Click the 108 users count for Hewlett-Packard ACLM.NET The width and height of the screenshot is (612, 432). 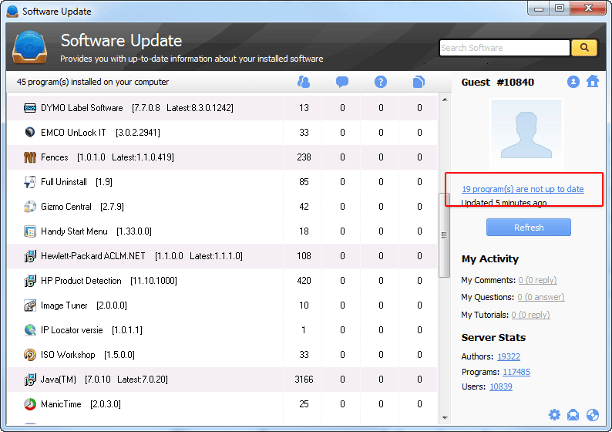coord(304,256)
